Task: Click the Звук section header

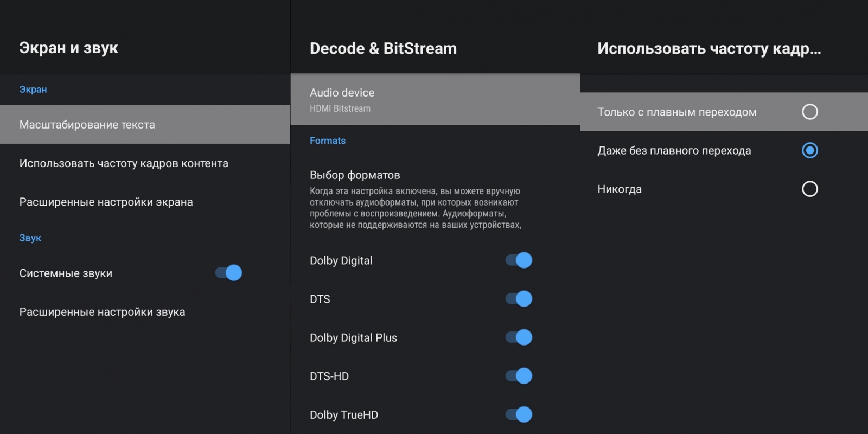Action: tap(30, 238)
